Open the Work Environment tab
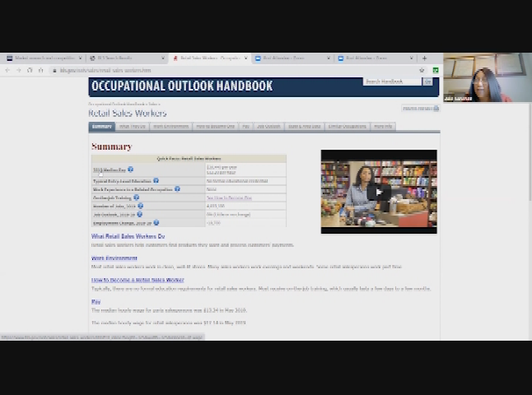This screenshot has width=532, height=395. (170, 127)
